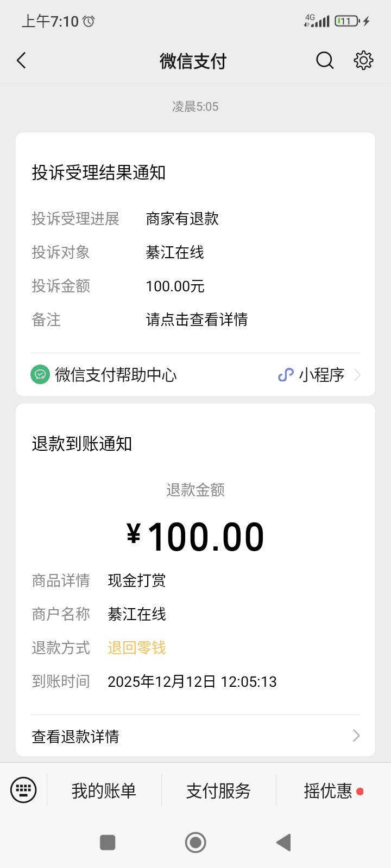Tap the 小程序 mini program icon

coord(286,375)
